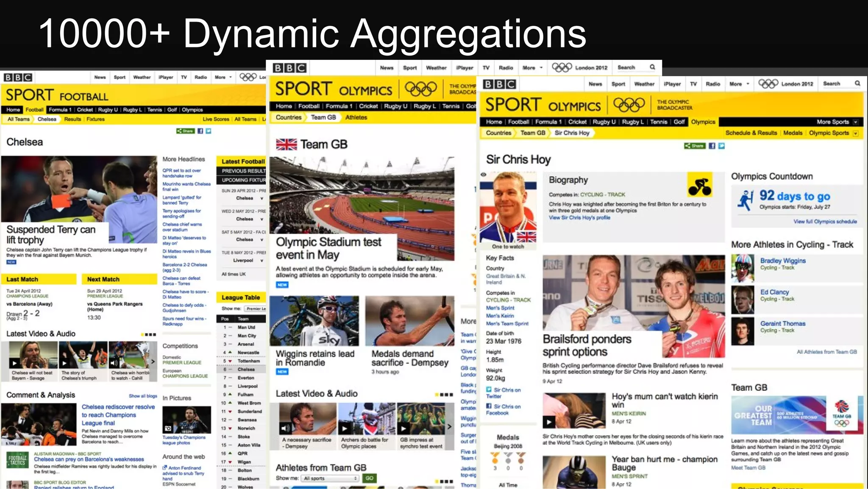Click 'Football' tab in the Chelsea page sport nav

coord(34,110)
